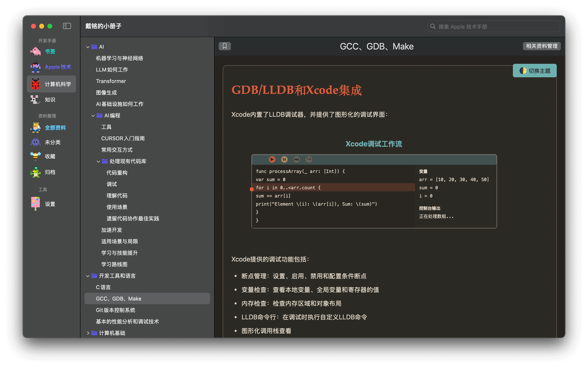
Task: Open 未分类 sidebar section
Action: click(x=51, y=142)
